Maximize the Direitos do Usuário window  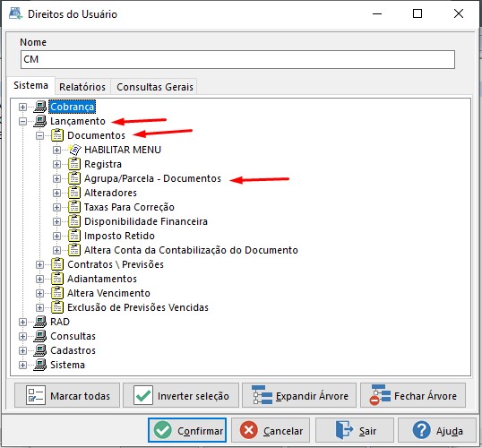point(417,13)
